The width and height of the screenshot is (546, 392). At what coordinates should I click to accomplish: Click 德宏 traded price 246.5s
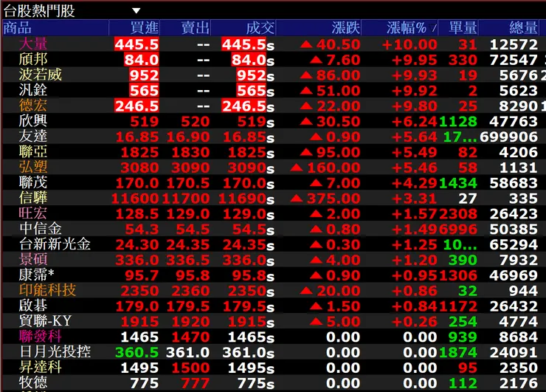point(248,106)
